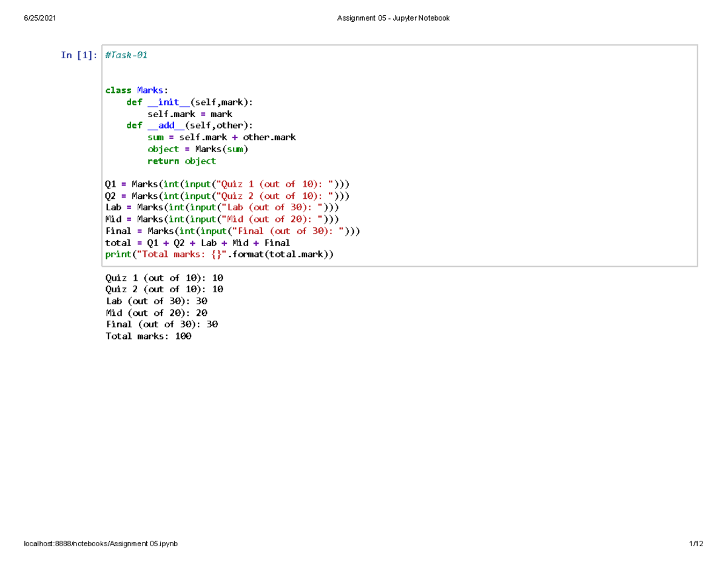Image resolution: width=728 pixels, height=562 pixels.
Task: Click the Q1 assignment code line
Action: point(227,184)
